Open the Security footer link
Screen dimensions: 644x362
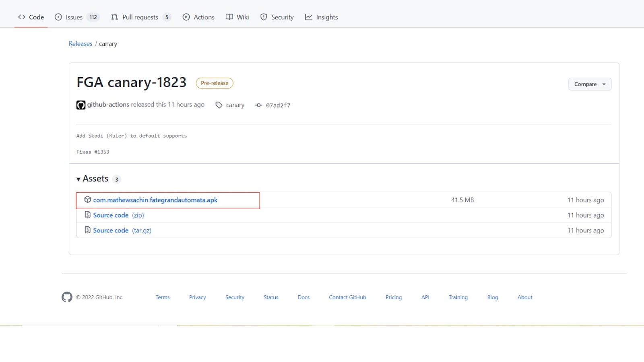(235, 297)
